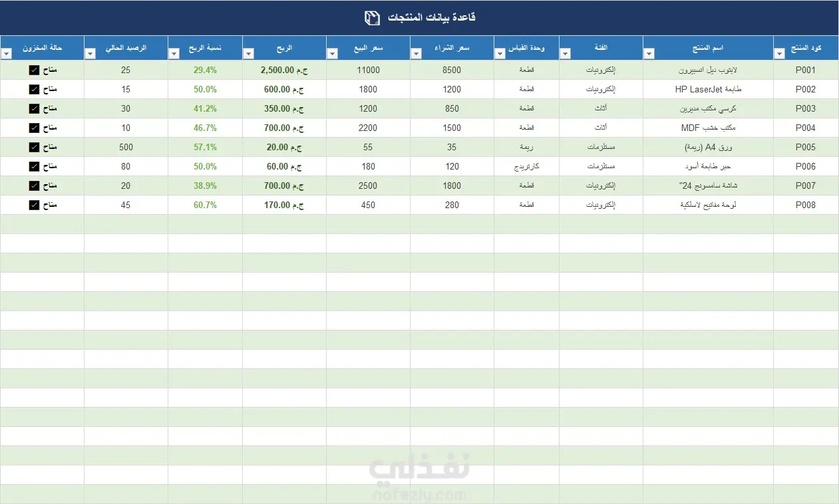Select purchase price cell 280
839x504 pixels.
click(452, 205)
